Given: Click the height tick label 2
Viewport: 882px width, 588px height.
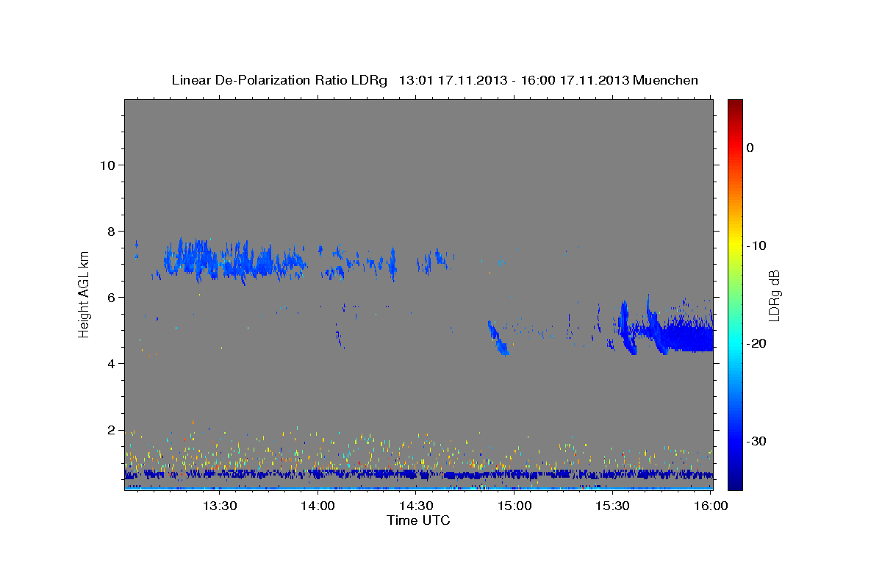Looking at the screenshot, I should pos(112,429).
